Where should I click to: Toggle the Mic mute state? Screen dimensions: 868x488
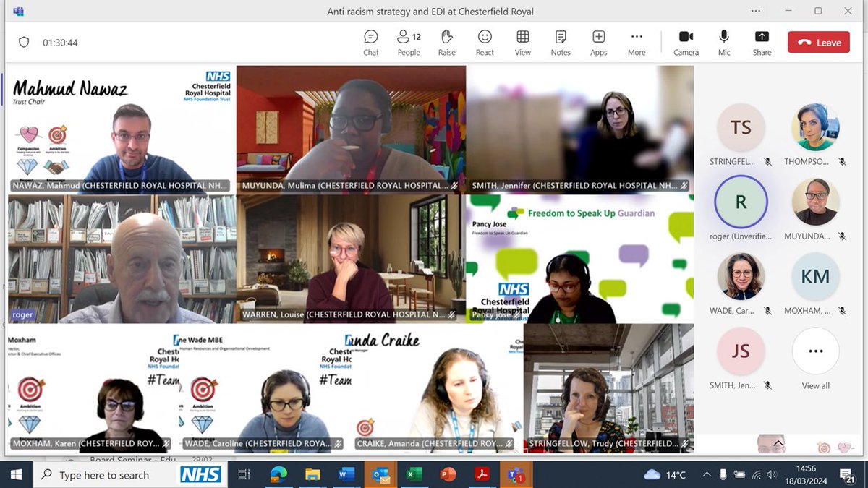click(724, 43)
